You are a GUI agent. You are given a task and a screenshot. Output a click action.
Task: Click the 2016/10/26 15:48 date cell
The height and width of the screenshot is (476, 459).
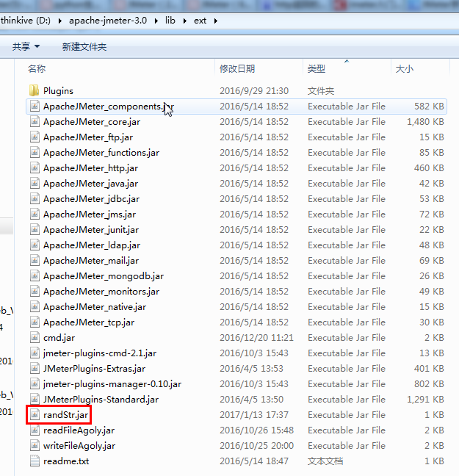(x=256, y=430)
